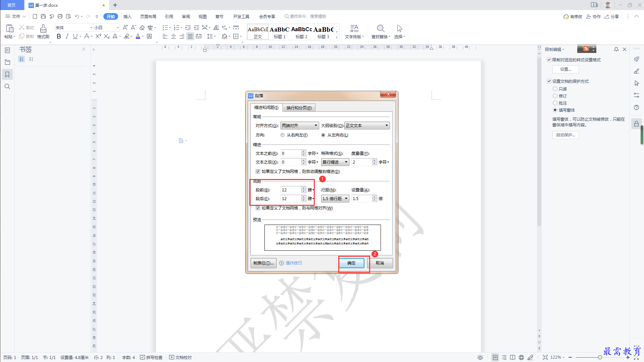Image resolution: width=644 pixels, height=362 pixels.
Task: Click the zoom slider handle
Action: pos(600,357)
